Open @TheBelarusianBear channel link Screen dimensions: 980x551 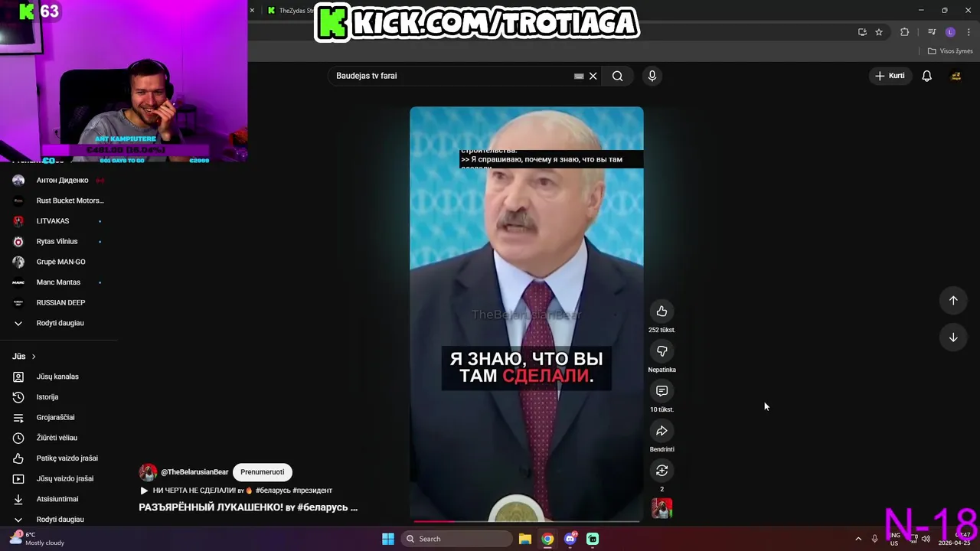tap(194, 472)
